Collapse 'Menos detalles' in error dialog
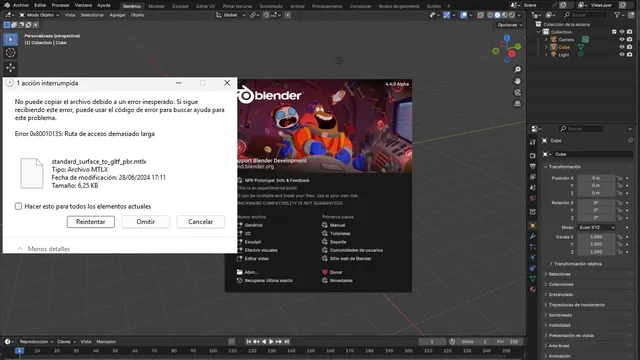 43,249
